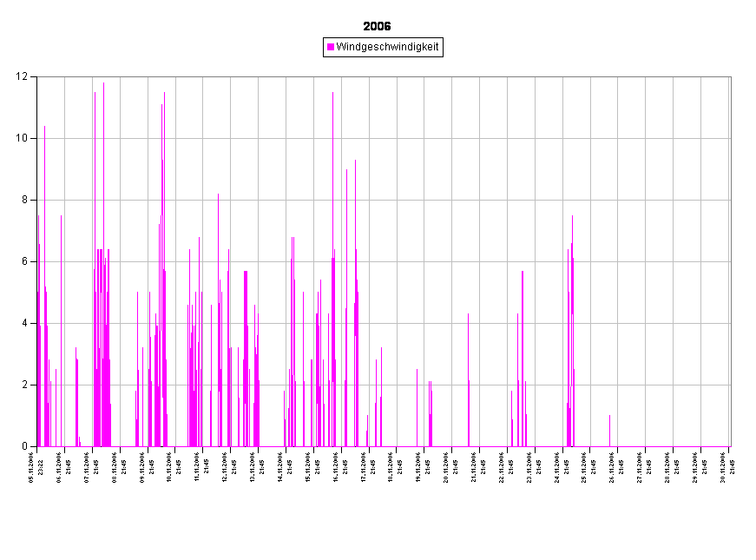This screenshot has height=560, width=756.
Task: Click the tallest bar in the chart's center
Action: [x=332, y=260]
